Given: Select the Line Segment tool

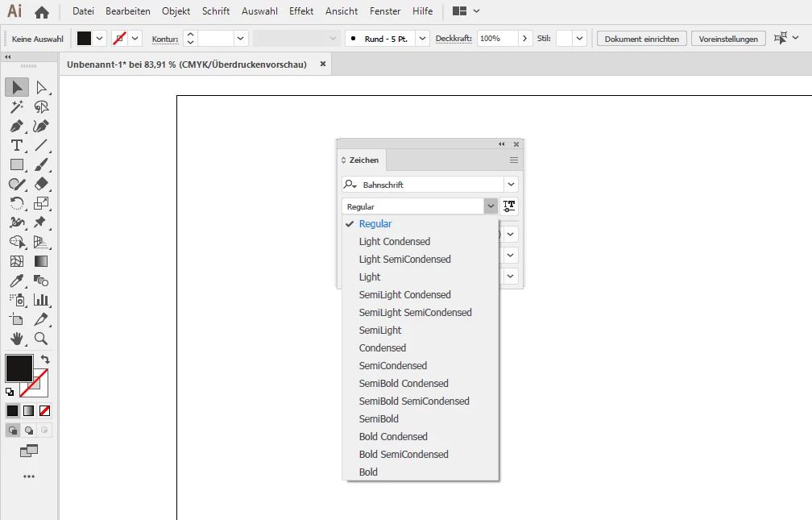Looking at the screenshot, I should pyautogui.click(x=41, y=145).
